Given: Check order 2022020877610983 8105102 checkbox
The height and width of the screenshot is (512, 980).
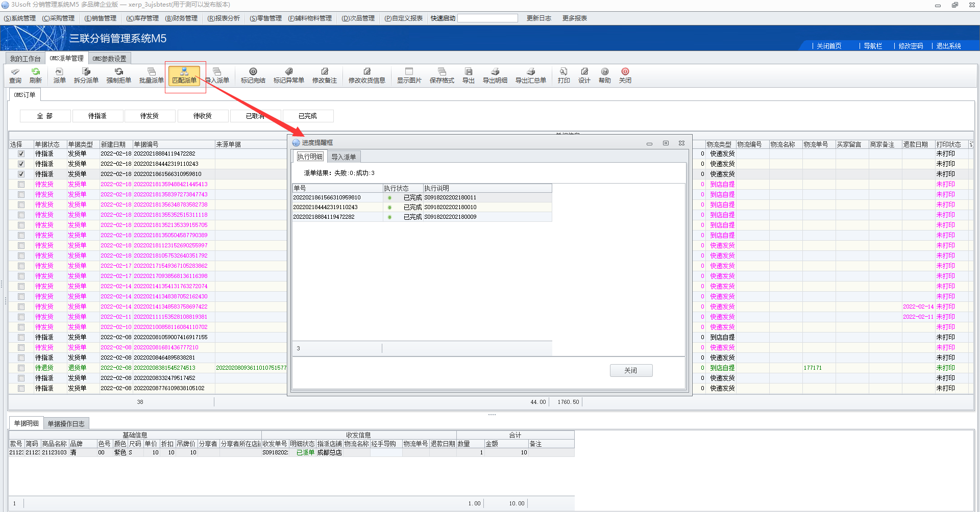Looking at the screenshot, I should [21, 388].
